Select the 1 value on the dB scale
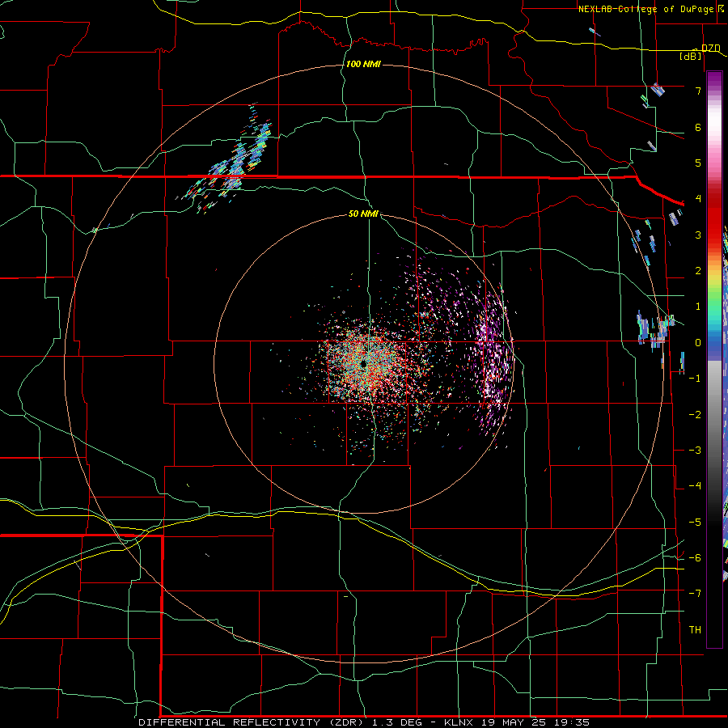 (698, 307)
